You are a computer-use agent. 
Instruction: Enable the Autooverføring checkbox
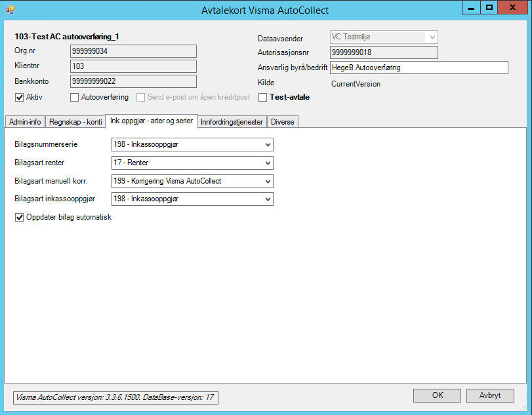(74, 98)
